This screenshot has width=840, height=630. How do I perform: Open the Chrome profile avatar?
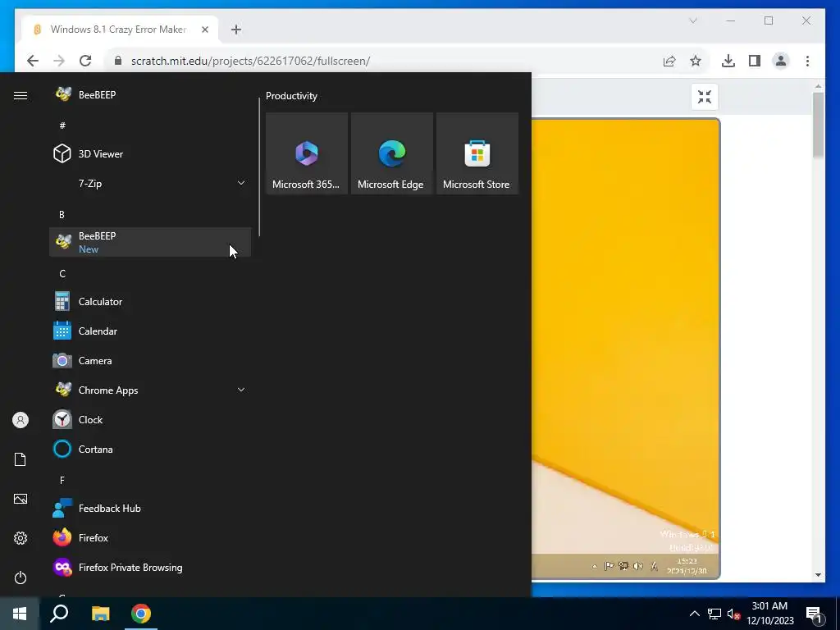click(781, 61)
